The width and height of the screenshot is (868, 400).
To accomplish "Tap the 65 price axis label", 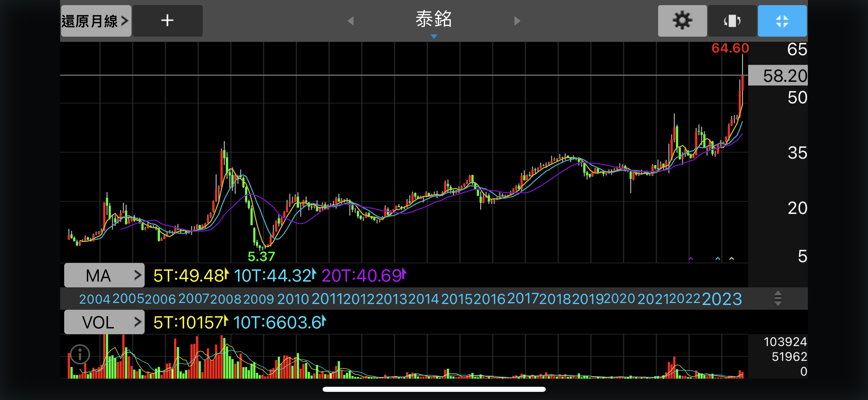I will 797,50.
